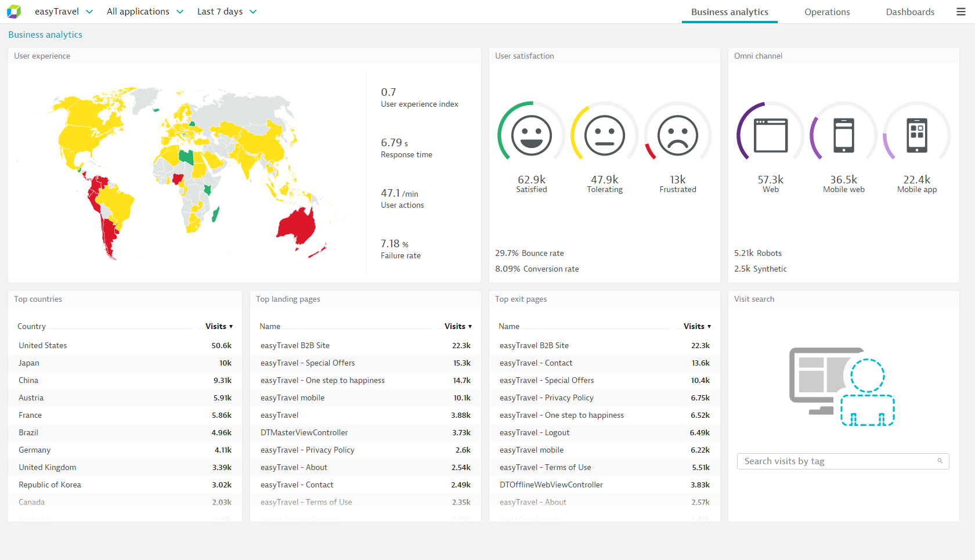Click the 5.21k Robots text
This screenshot has width=975, height=560.
coord(758,253)
